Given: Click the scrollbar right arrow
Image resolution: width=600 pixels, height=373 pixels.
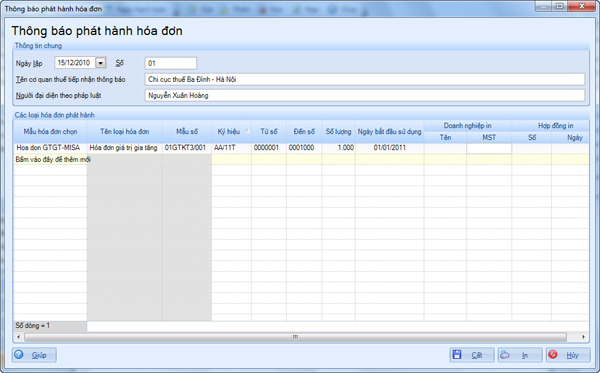Looking at the screenshot, I should pos(583,337).
